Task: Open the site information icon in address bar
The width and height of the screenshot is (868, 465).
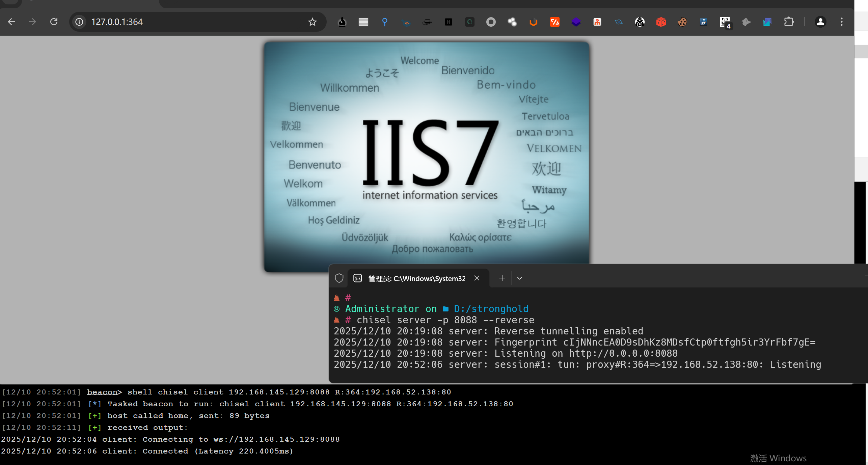Action: pos(79,22)
